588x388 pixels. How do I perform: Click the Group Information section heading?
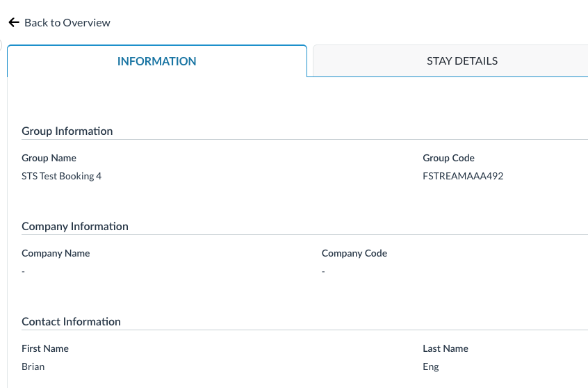pos(67,131)
